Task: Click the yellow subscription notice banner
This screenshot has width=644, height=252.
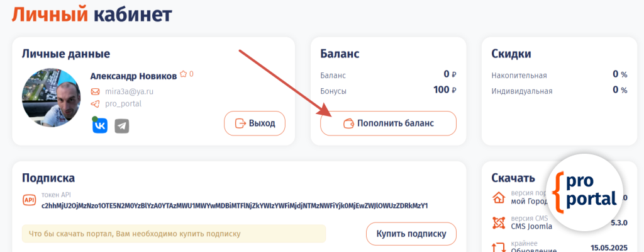Action: pos(174,234)
